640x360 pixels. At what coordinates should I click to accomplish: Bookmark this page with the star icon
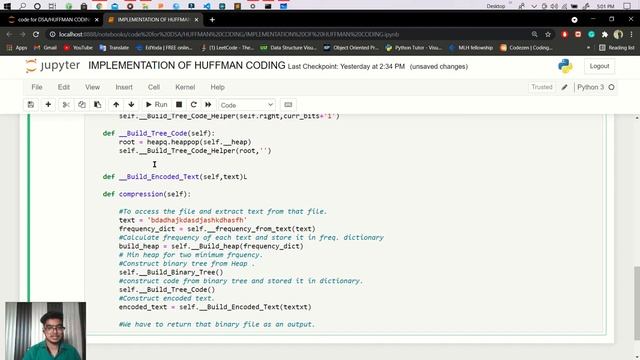pos(548,34)
